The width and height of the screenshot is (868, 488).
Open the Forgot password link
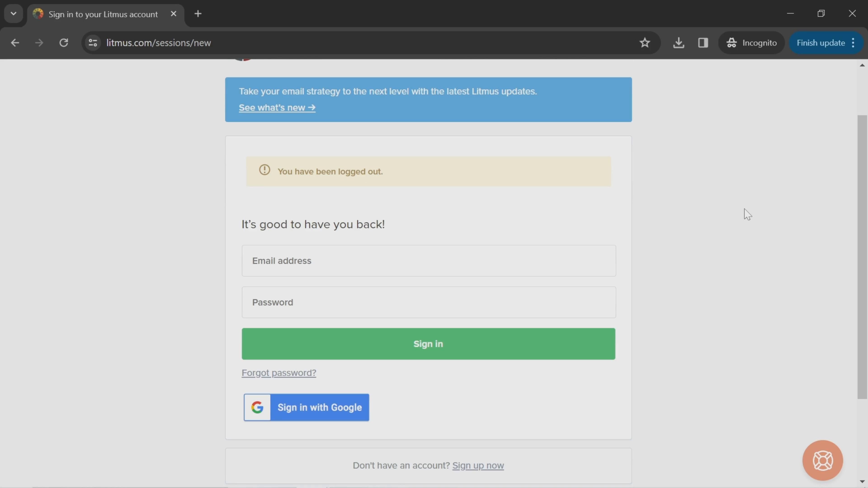coord(279,373)
